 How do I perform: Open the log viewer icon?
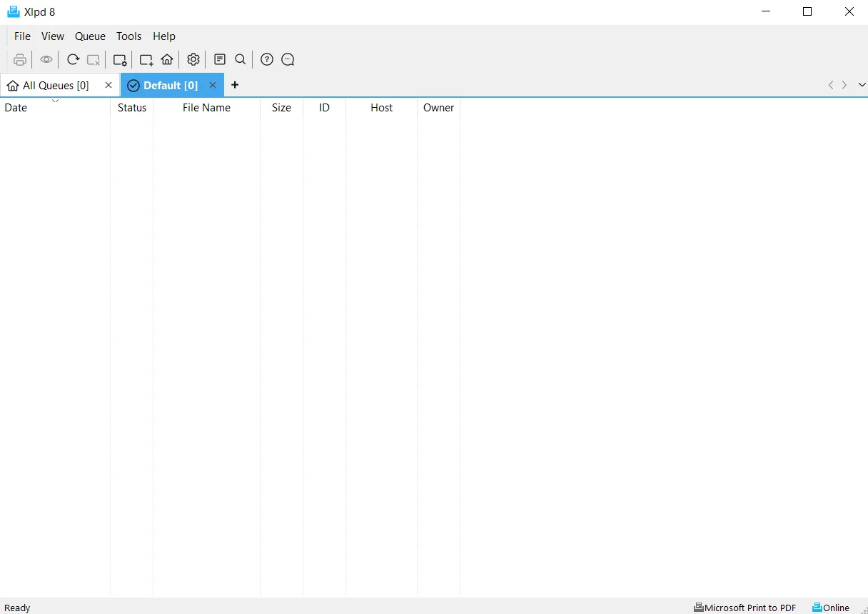tap(220, 59)
